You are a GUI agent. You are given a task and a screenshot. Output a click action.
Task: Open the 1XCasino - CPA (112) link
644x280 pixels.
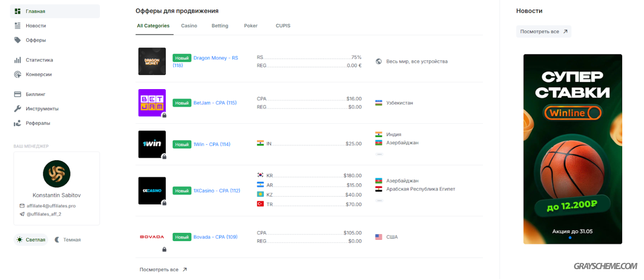pyautogui.click(x=217, y=191)
